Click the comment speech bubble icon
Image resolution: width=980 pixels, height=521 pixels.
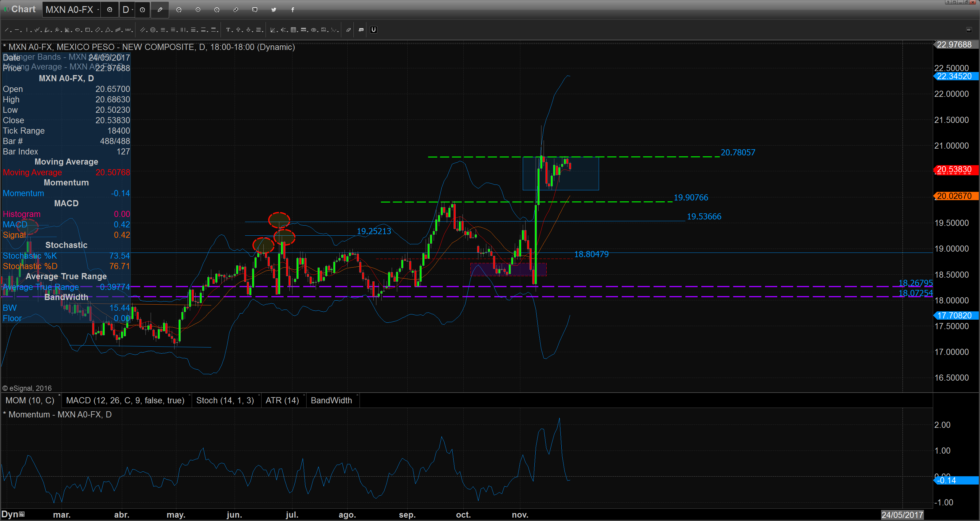pyautogui.click(x=255, y=10)
